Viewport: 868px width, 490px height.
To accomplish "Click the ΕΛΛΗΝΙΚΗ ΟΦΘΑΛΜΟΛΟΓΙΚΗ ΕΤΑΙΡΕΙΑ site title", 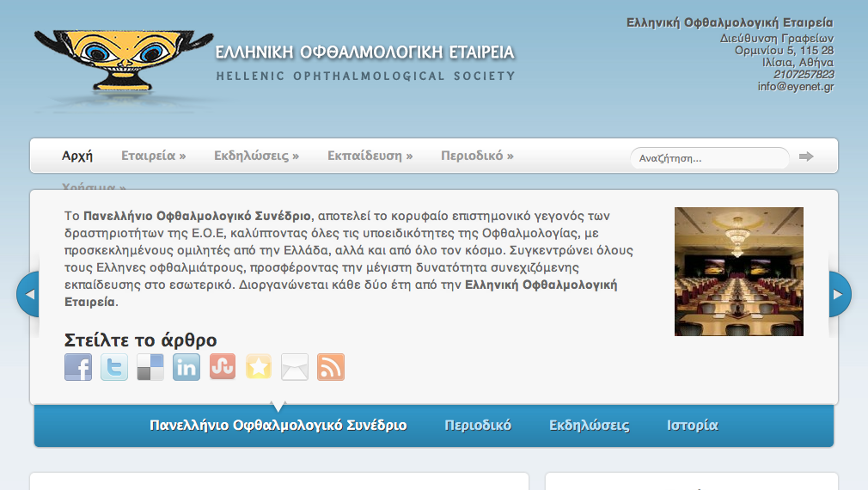I will pyautogui.click(x=364, y=52).
